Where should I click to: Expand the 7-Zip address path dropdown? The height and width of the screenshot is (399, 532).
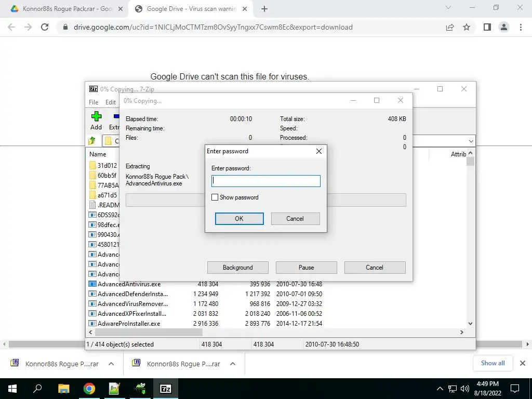[471, 141]
